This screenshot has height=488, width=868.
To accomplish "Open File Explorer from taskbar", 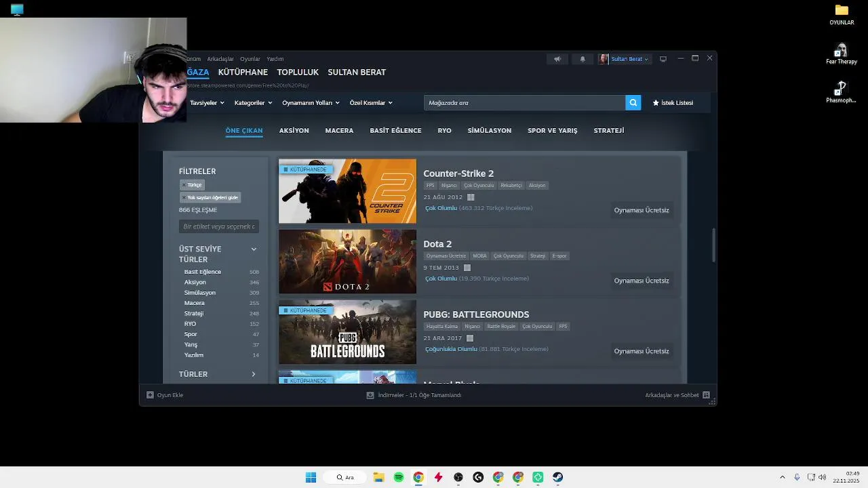I will pos(378,477).
